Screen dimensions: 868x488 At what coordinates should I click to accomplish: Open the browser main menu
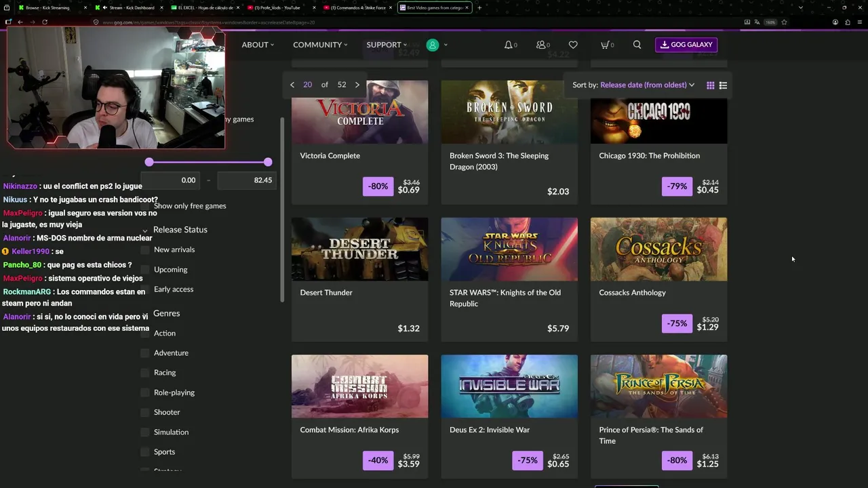[x=859, y=22]
